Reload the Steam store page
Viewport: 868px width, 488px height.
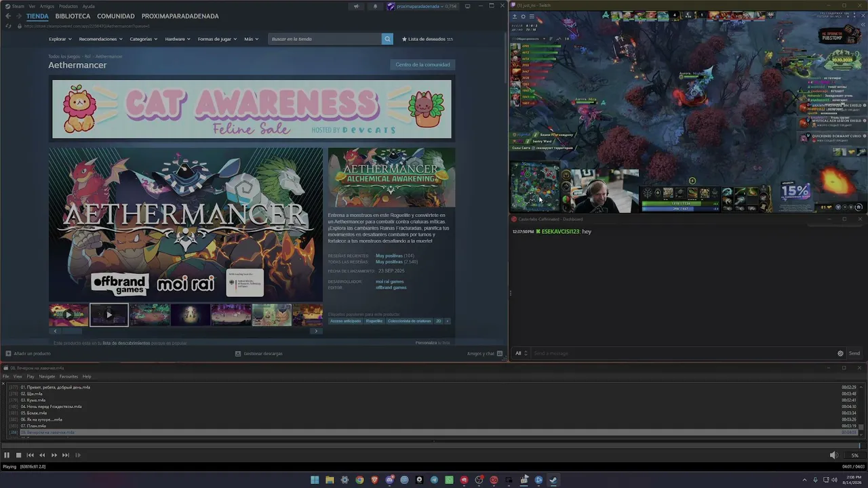pyautogui.click(x=8, y=26)
